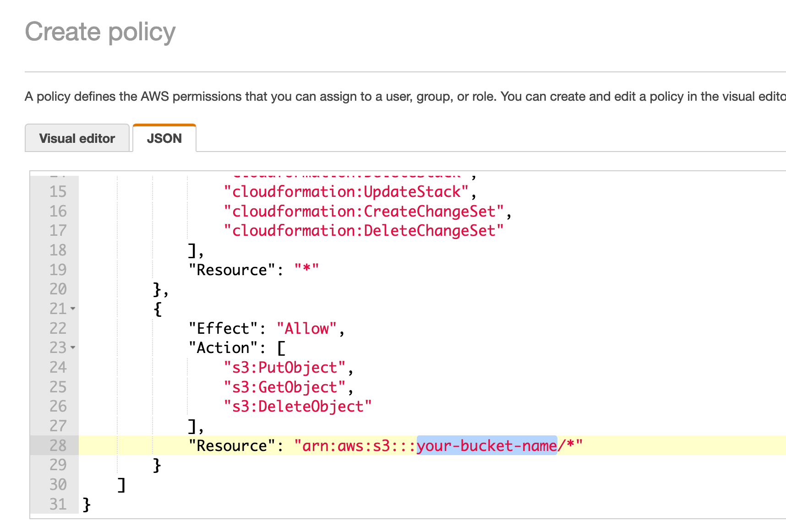Click line number 15 in the gutter
The width and height of the screenshot is (786, 532).
click(57, 191)
